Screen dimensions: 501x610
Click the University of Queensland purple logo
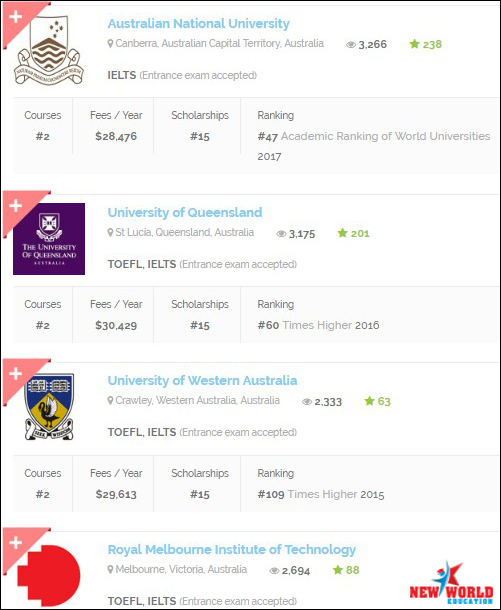tap(49, 239)
